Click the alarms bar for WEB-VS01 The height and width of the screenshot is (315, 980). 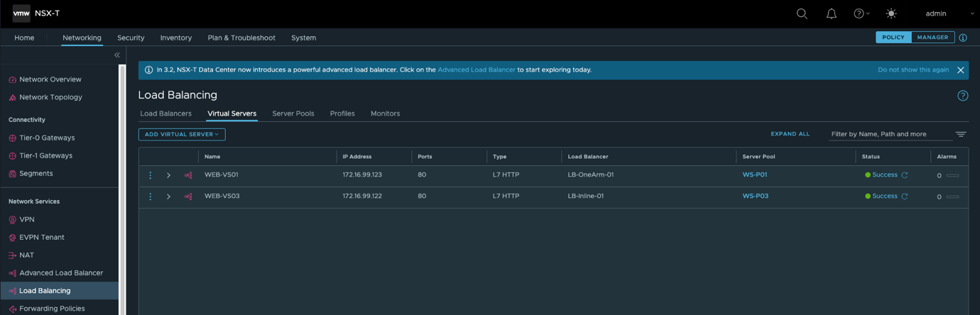[x=953, y=175]
